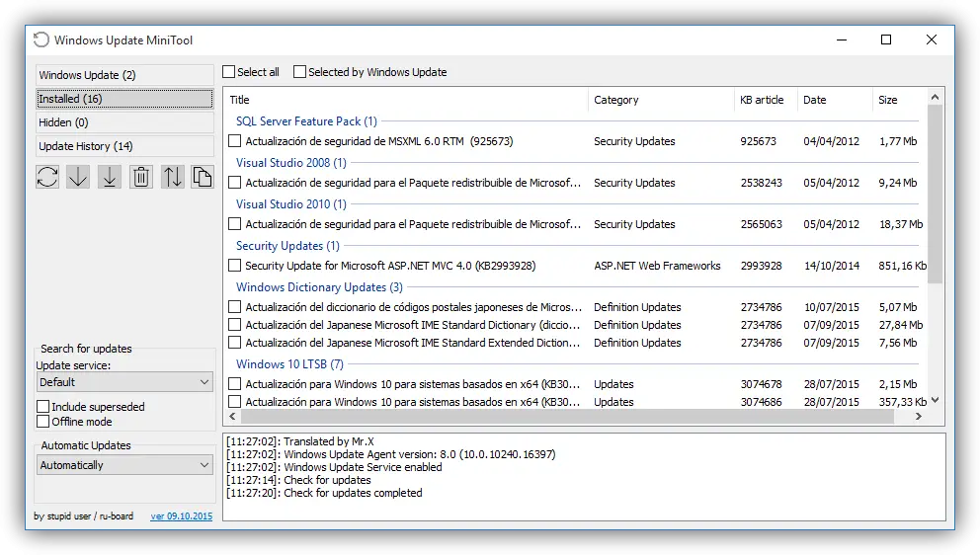Click the hide/unhide up-down arrows icon
Image resolution: width=980 pixels, height=555 pixels.
(x=173, y=177)
